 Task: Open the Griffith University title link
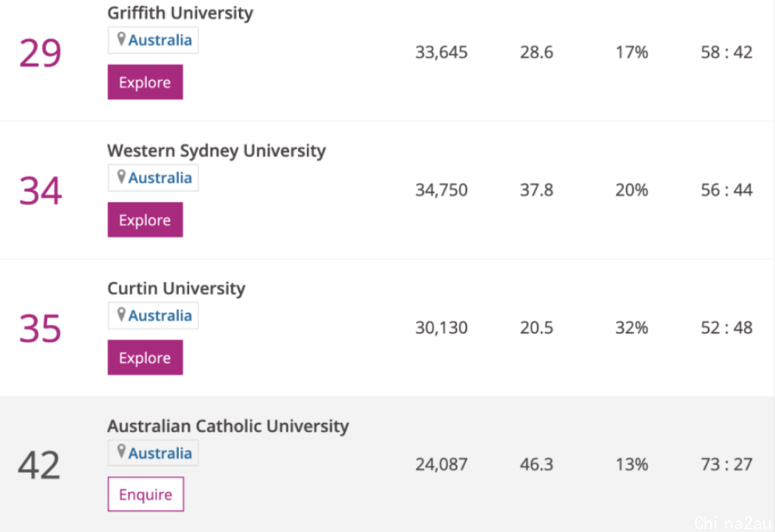pyautogui.click(x=180, y=13)
